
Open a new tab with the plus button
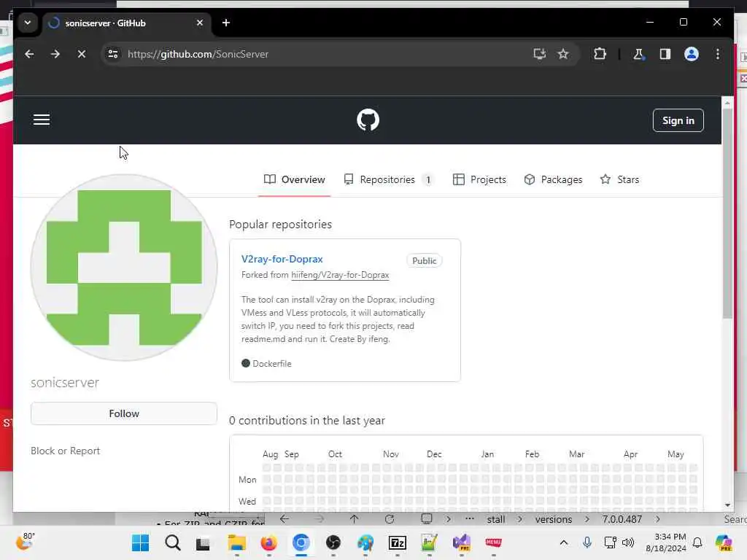point(226,23)
